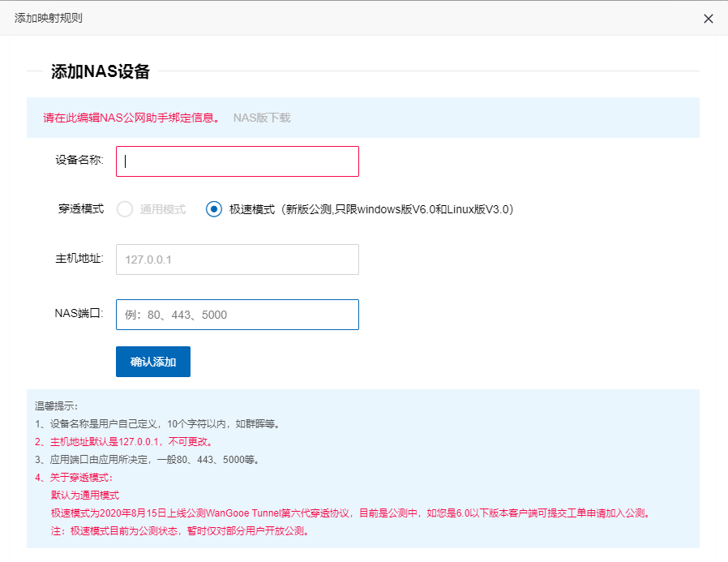This screenshot has width=728, height=562.
Task: Click tip 3 about 应用端口
Action: (147, 460)
